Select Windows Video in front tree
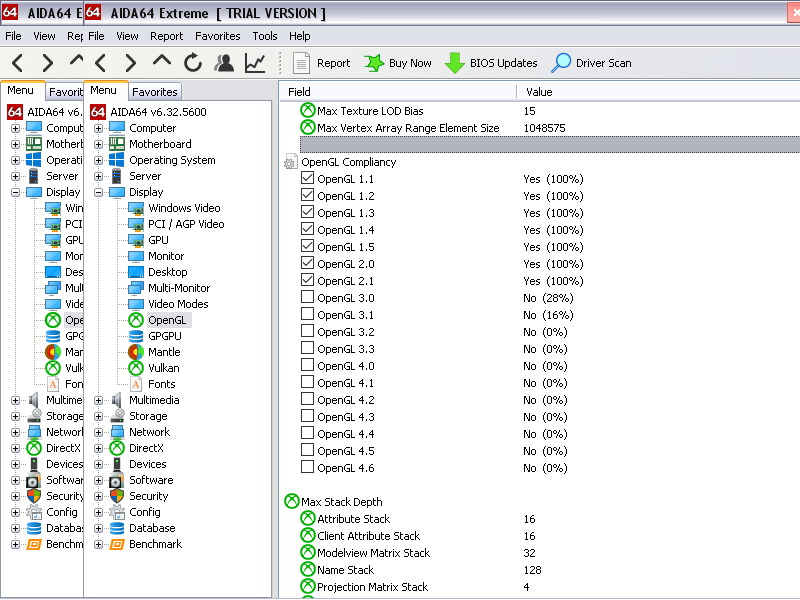 pyautogui.click(x=184, y=208)
